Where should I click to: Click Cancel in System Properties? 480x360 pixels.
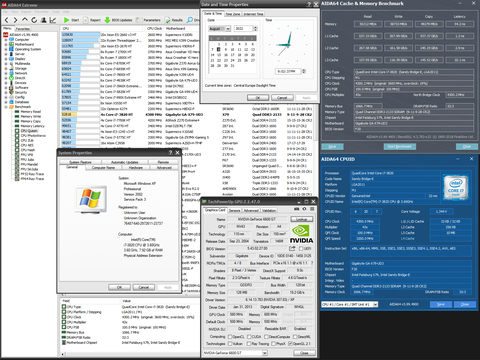point(144,287)
